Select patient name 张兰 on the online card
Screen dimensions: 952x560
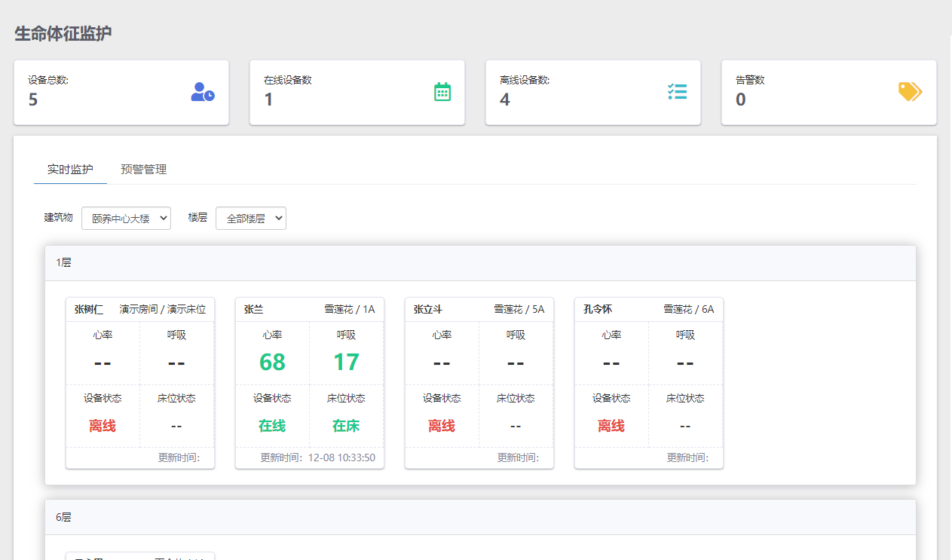coord(253,309)
